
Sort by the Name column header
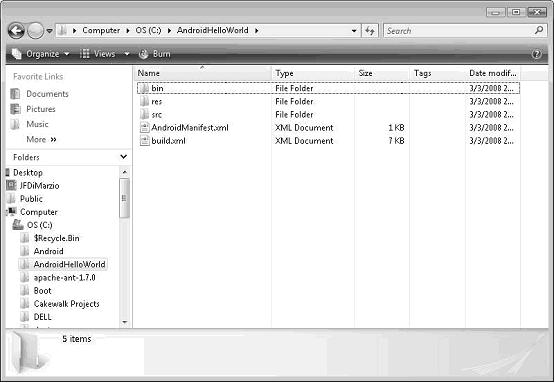203,73
